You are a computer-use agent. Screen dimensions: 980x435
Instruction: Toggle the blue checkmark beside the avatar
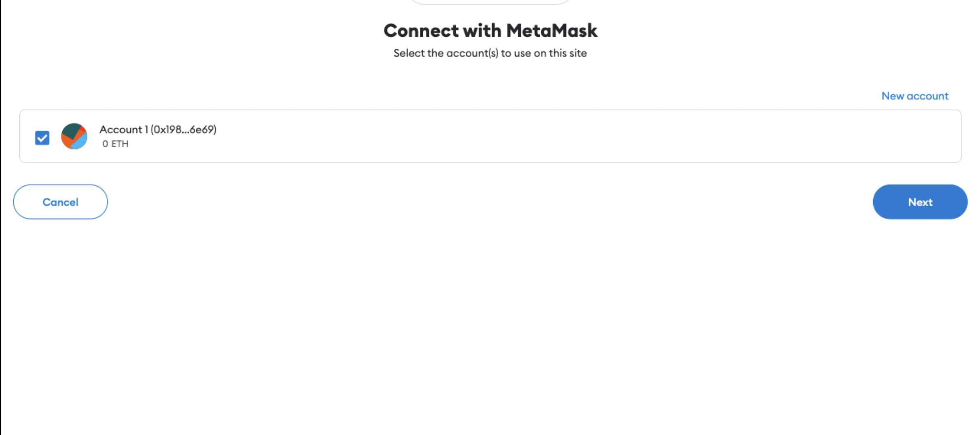coord(42,138)
